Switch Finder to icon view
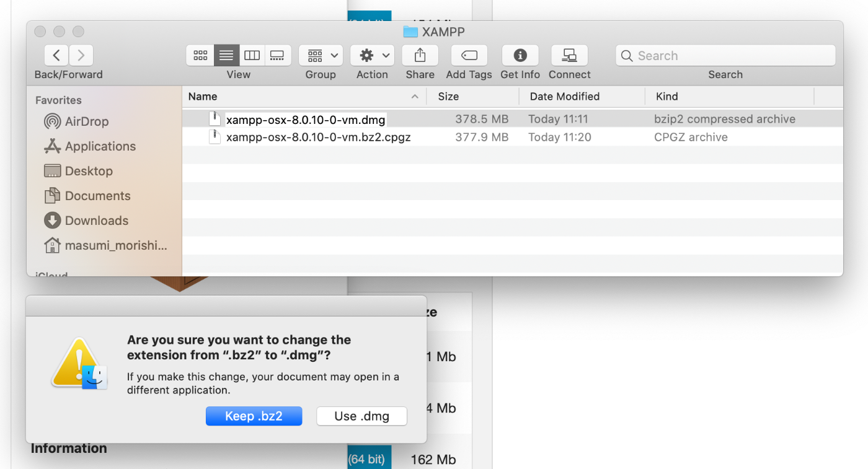 (x=200, y=55)
